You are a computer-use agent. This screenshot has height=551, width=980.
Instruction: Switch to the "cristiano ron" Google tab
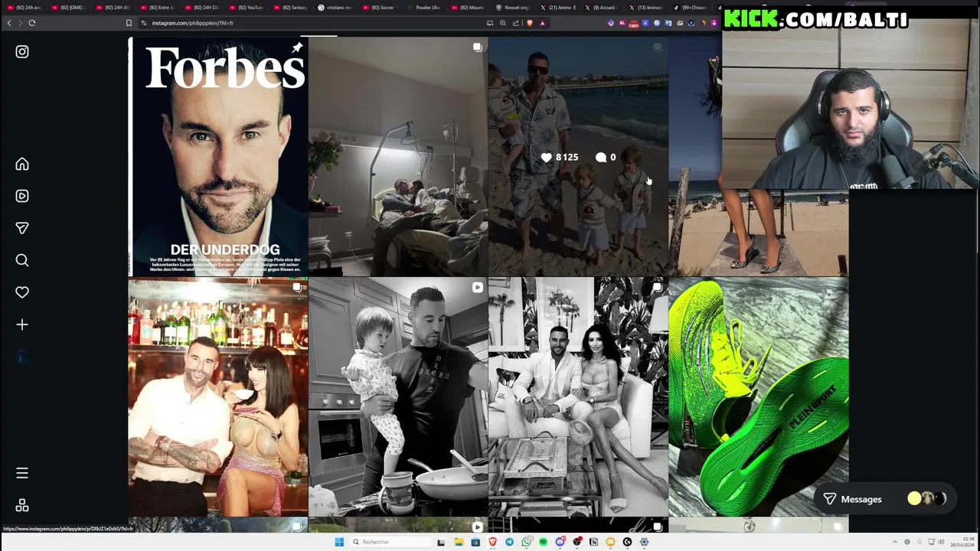click(335, 8)
